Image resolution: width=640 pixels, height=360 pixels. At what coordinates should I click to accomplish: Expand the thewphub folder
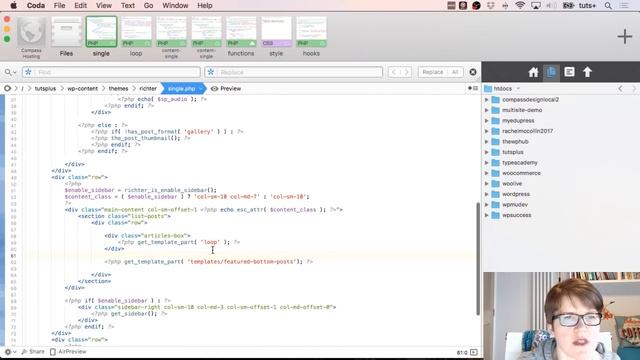tap(487, 142)
